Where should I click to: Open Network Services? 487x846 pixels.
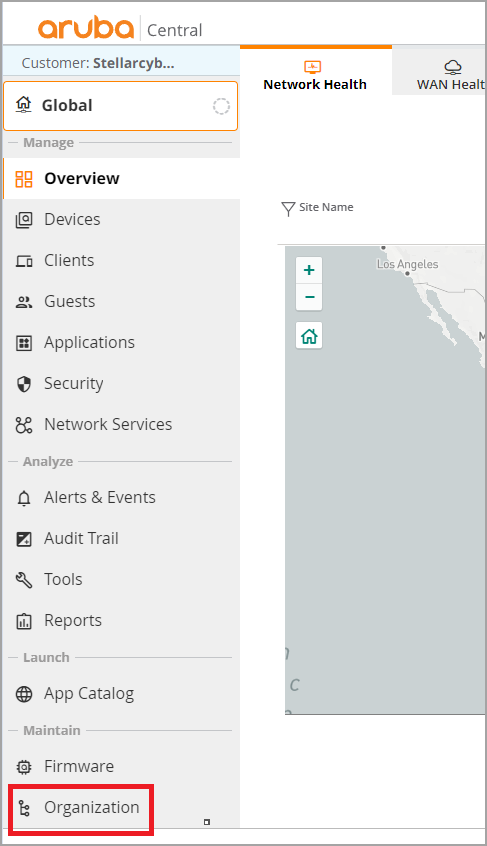[x=121, y=425]
